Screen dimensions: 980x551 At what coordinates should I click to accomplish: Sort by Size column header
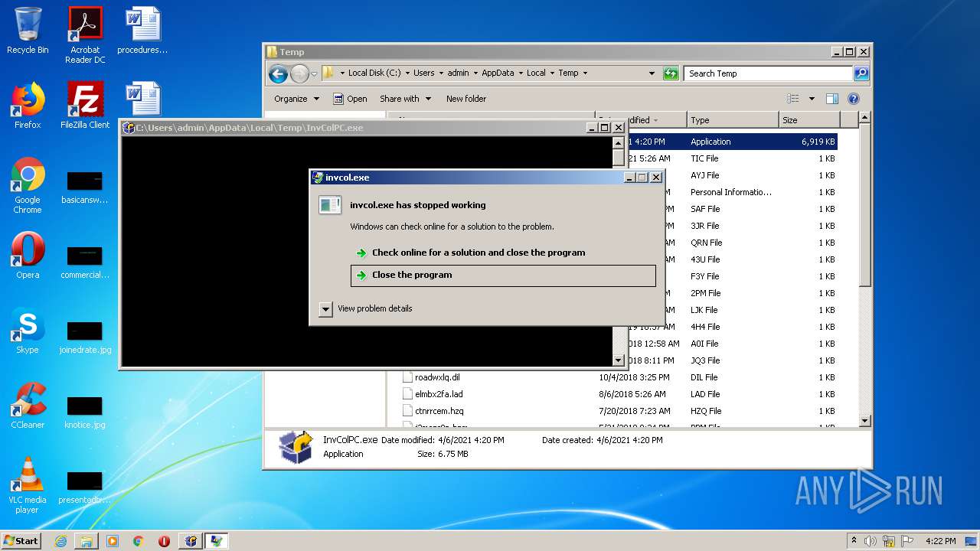click(808, 120)
